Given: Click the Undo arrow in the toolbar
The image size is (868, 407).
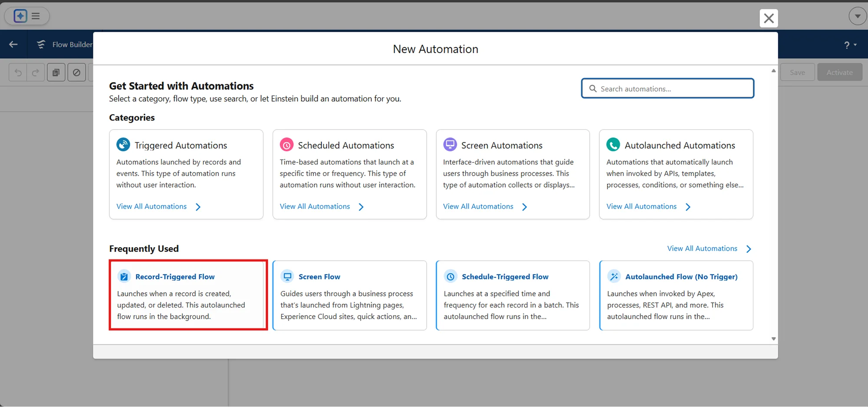Looking at the screenshot, I should 18,72.
